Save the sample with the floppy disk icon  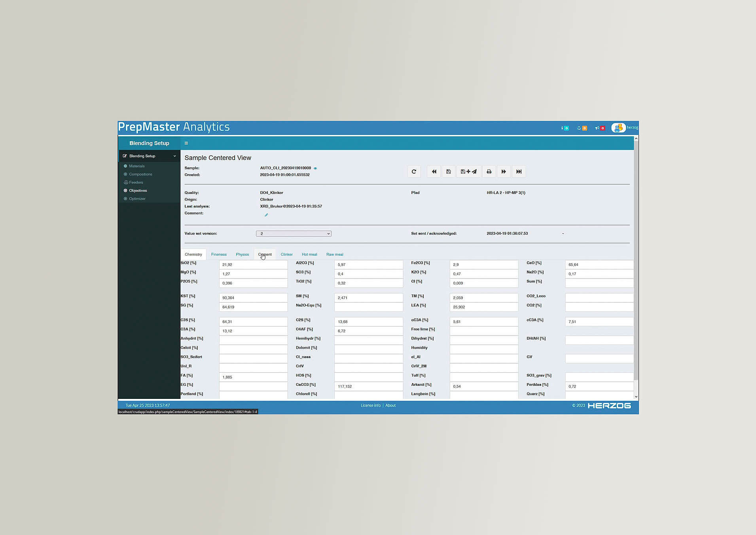point(448,172)
